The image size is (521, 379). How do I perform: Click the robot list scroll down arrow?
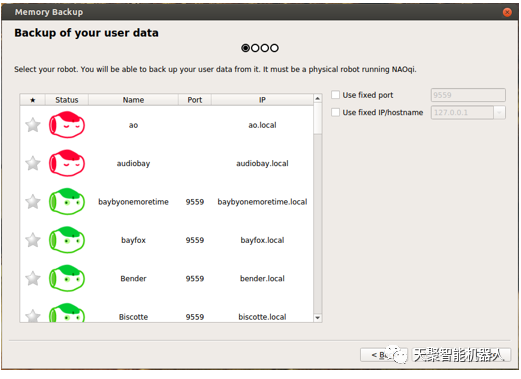tap(318, 318)
